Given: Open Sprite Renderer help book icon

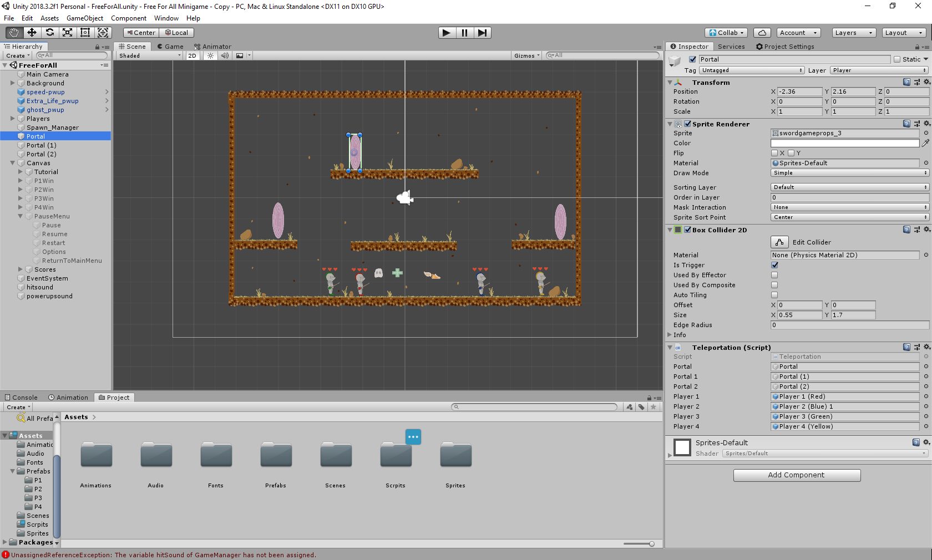Looking at the screenshot, I should (x=906, y=124).
